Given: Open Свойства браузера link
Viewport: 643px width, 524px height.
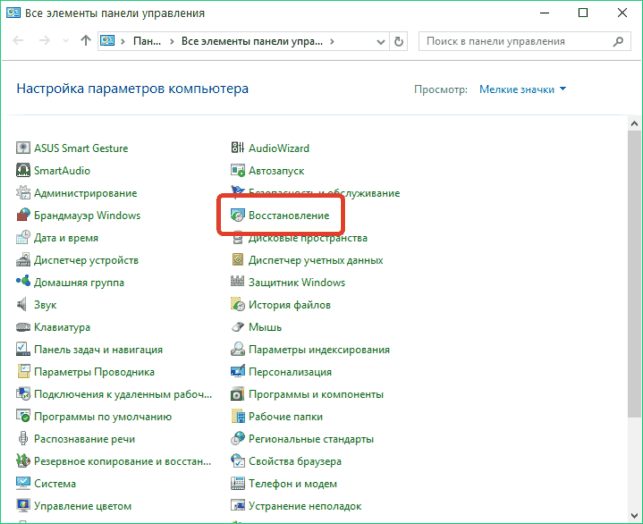Looking at the screenshot, I should pyautogui.click(x=295, y=461).
